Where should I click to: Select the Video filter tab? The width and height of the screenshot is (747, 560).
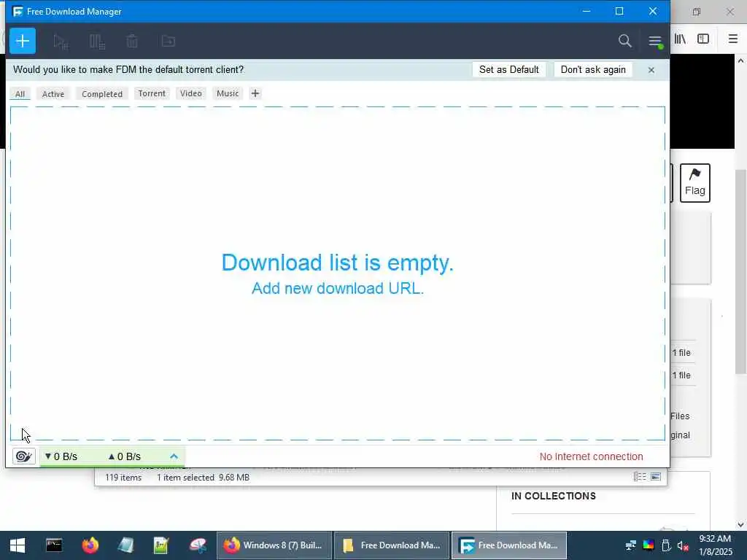click(191, 93)
